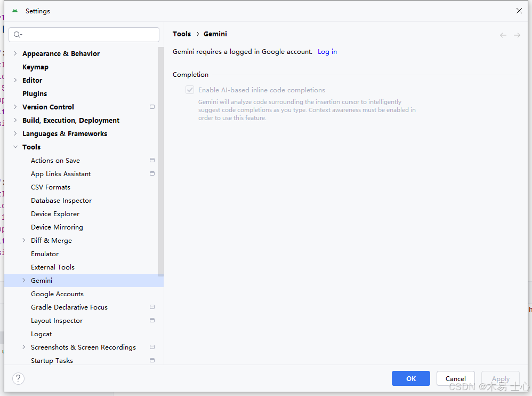Click project-level icon beside Version Control

pyautogui.click(x=152, y=107)
